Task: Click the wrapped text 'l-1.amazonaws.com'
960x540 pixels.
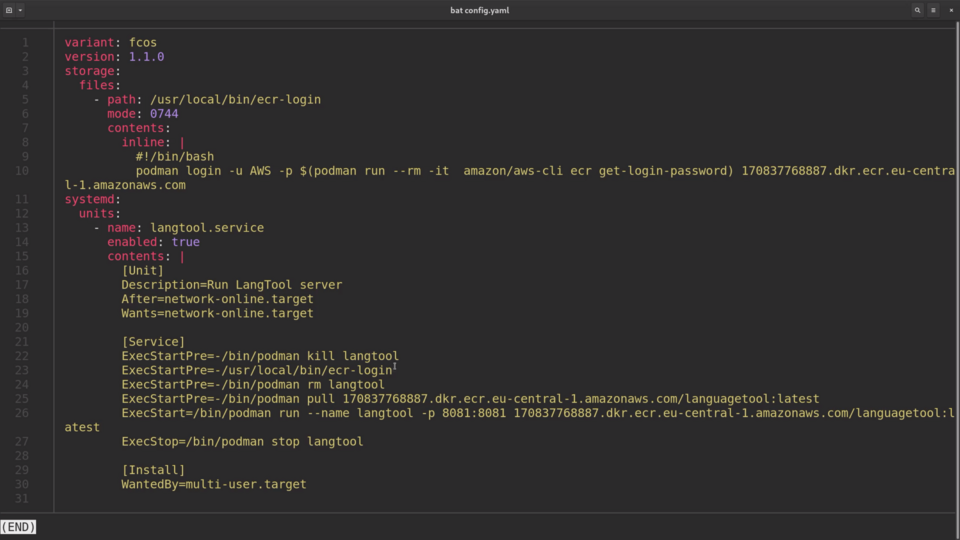Action: click(125, 185)
